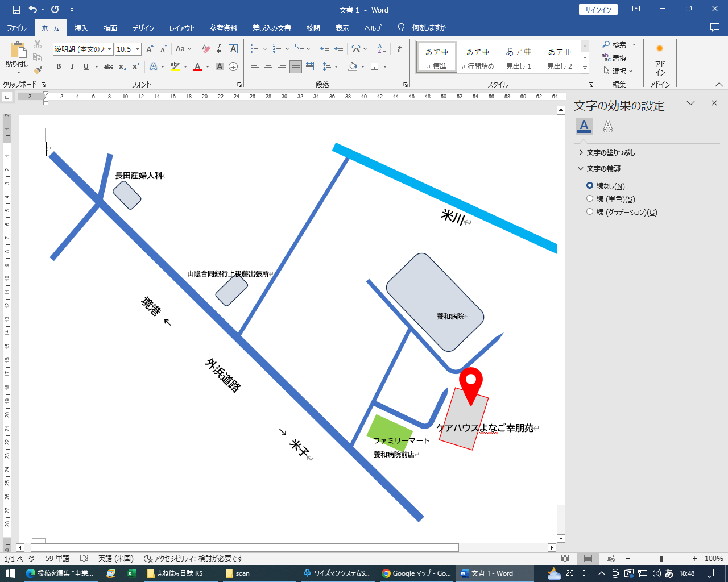Click 検索 search button
The height and width of the screenshot is (582, 728).
click(614, 45)
